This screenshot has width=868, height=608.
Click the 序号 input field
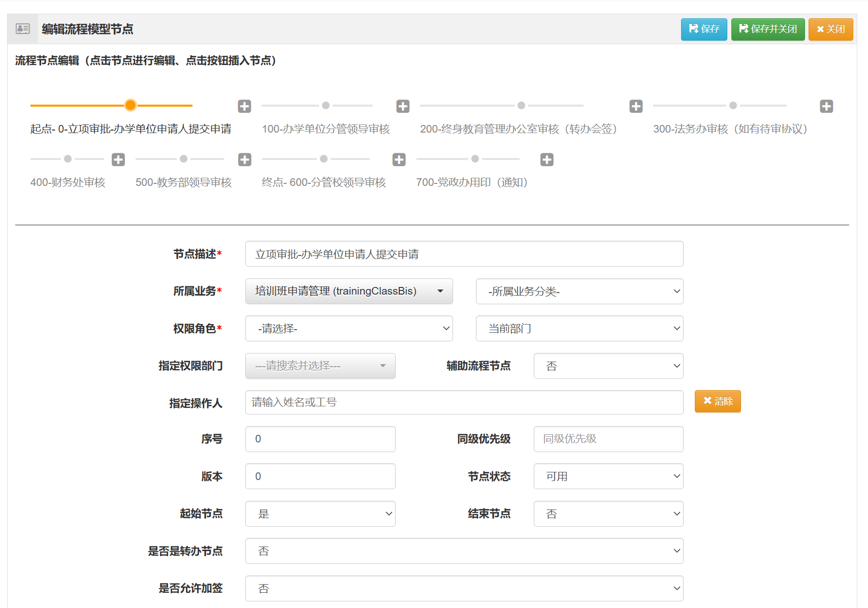(320, 439)
